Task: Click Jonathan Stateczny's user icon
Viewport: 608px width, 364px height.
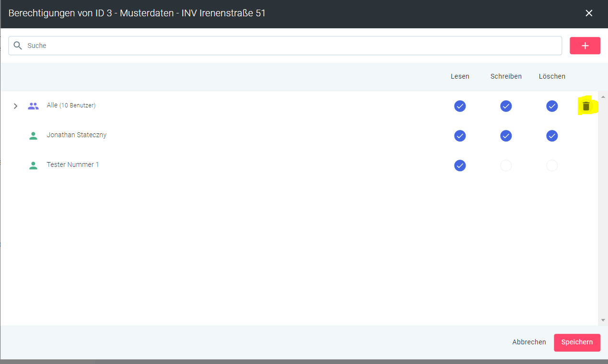Action: click(x=33, y=136)
